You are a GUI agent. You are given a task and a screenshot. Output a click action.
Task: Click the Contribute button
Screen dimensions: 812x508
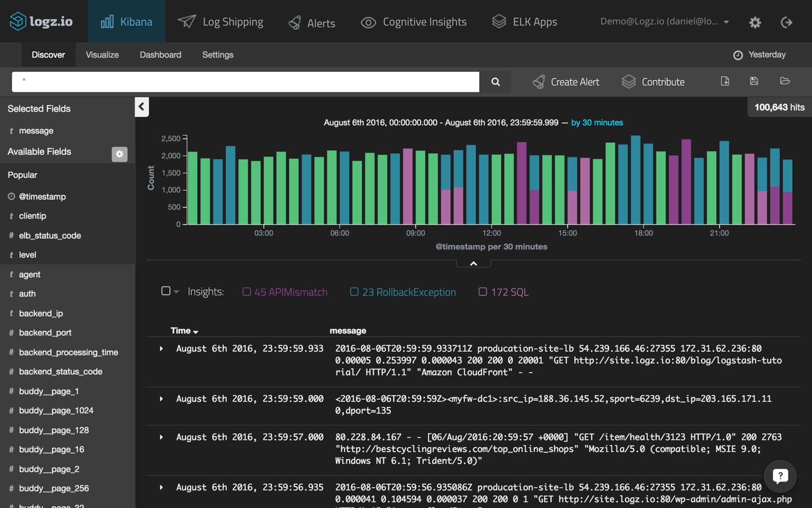click(653, 82)
